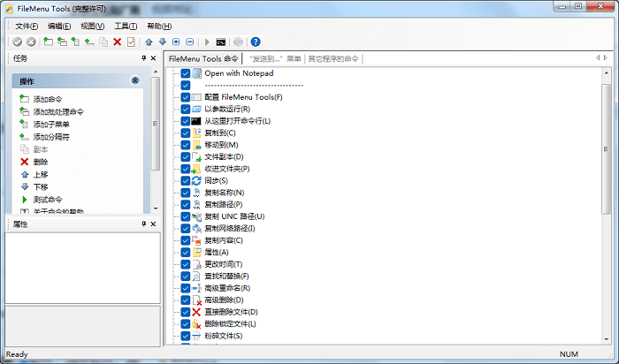Open the 帮助(H) menu
Image resolution: width=619 pixels, height=364 pixels.
click(x=159, y=26)
